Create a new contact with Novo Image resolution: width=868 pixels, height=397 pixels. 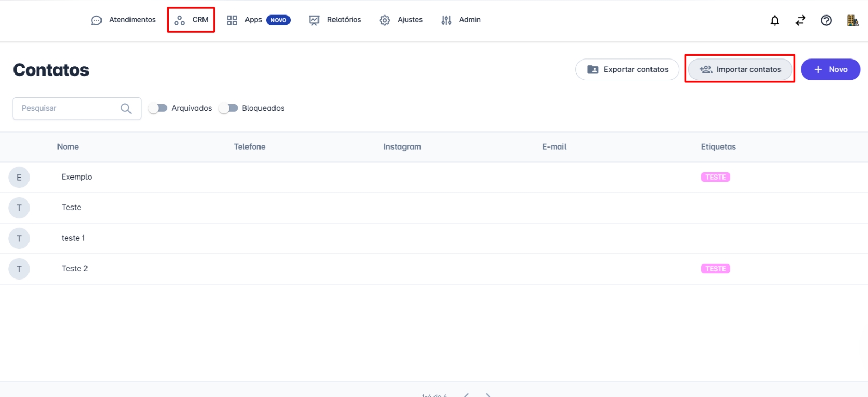[x=830, y=69]
